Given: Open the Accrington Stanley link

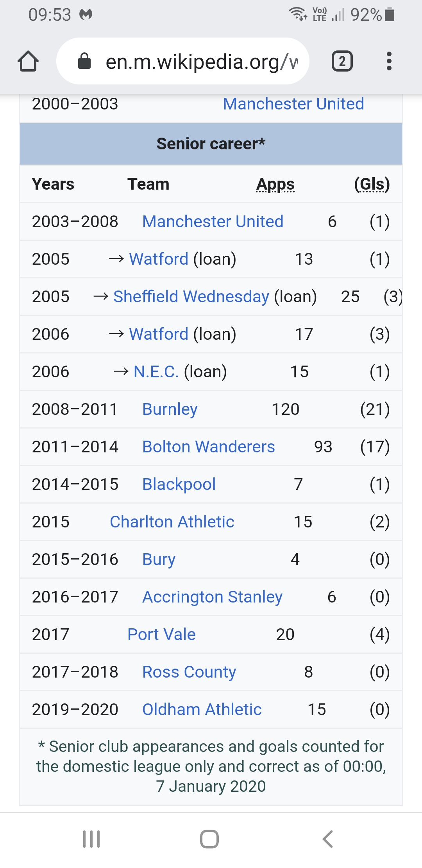Looking at the screenshot, I should click(x=212, y=597).
